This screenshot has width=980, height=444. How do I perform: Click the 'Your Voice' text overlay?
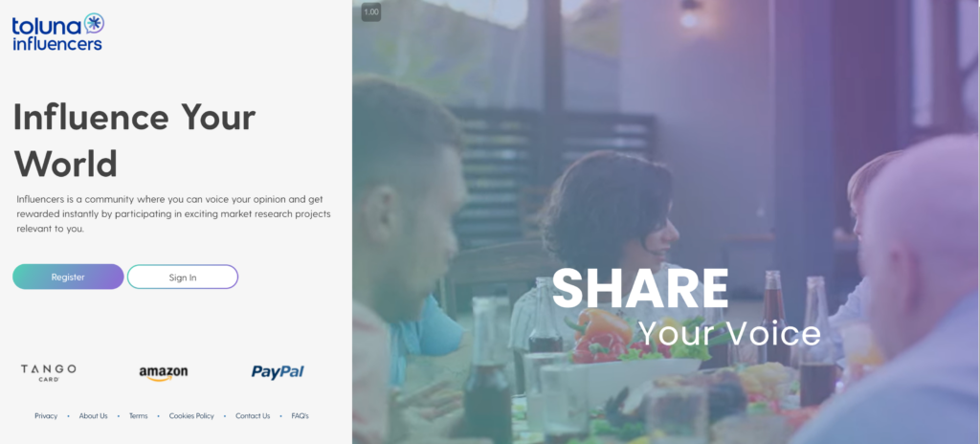[x=728, y=333]
